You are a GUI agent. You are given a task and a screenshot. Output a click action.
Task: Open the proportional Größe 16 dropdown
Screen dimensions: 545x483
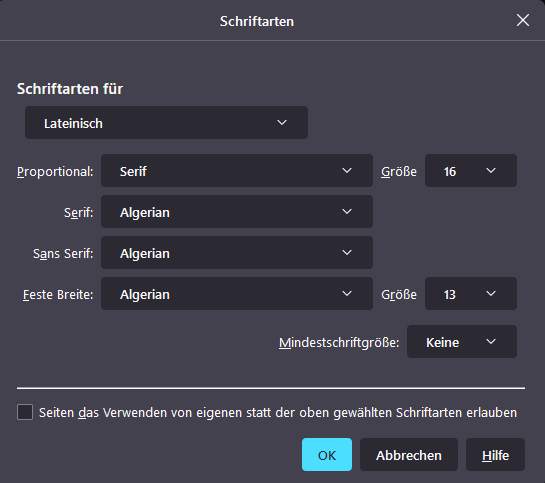(471, 171)
